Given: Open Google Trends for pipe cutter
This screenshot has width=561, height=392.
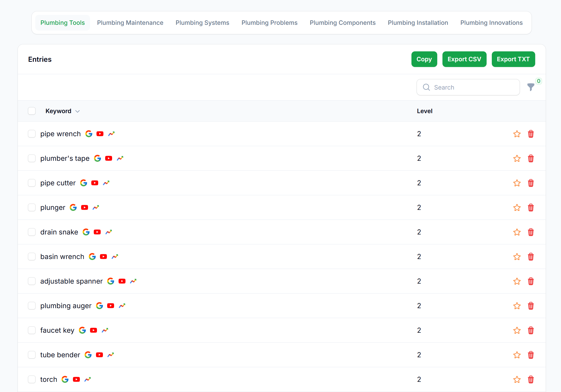Looking at the screenshot, I should click(106, 183).
